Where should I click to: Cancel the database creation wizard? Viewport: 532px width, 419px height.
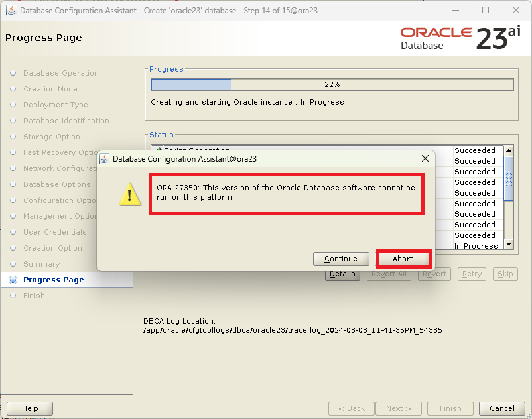tap(501, 408)
